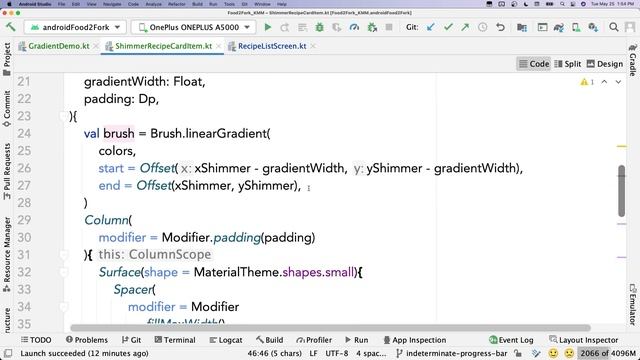Open the Gradle side panel
Screen dimensions: 640x360
click(x=633, y=60)
